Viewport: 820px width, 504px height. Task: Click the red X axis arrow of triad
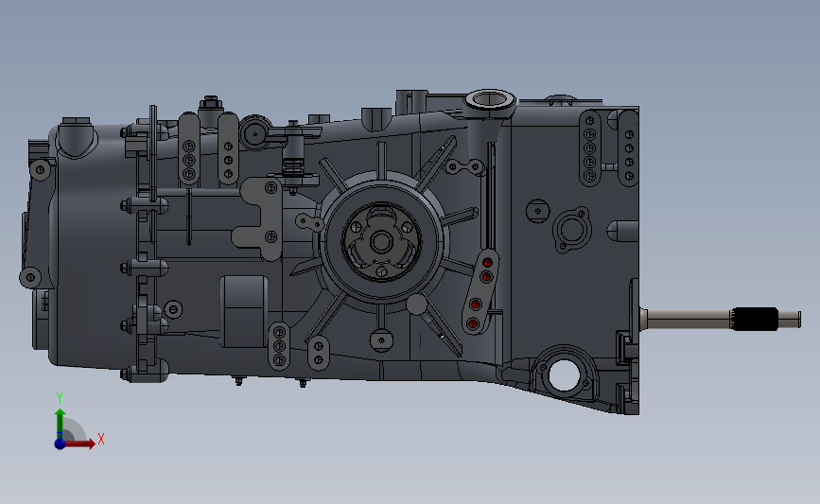click(79, 443)
